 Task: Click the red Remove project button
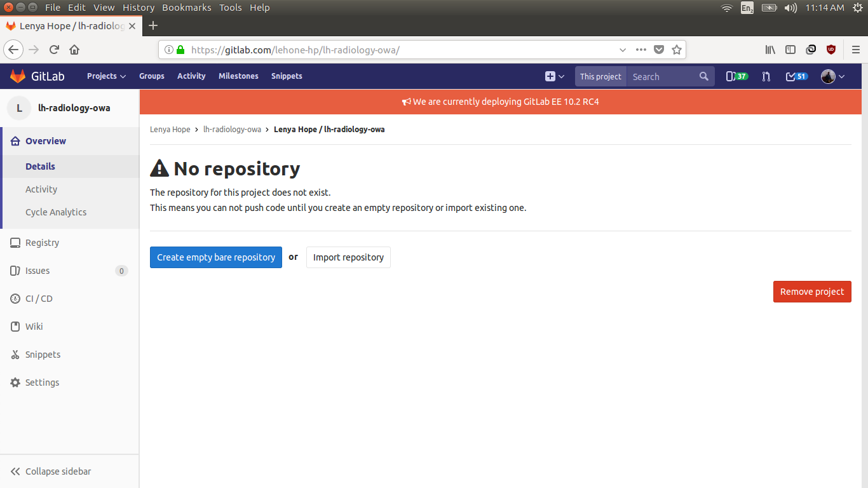pos(811,292)
